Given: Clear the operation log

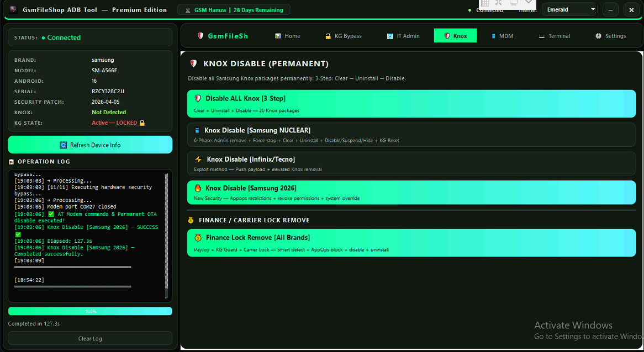Looking at the screenshot, I should pyautogui.click(x=90, y=338).
